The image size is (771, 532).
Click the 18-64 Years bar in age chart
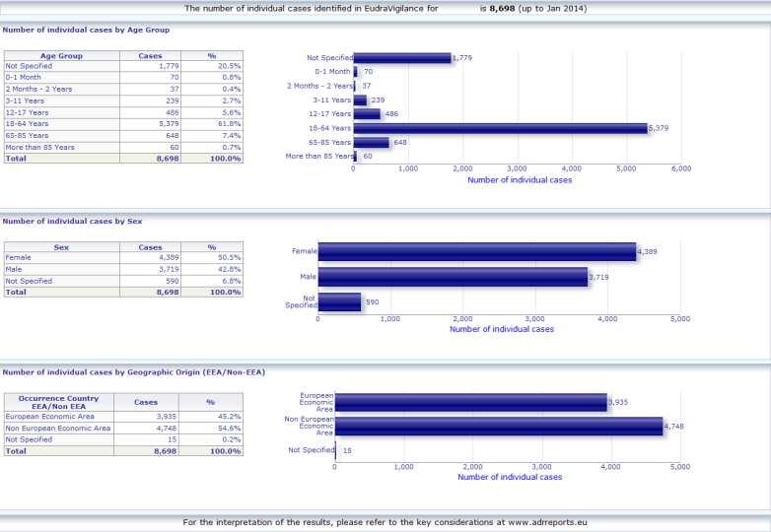[501, 128]
